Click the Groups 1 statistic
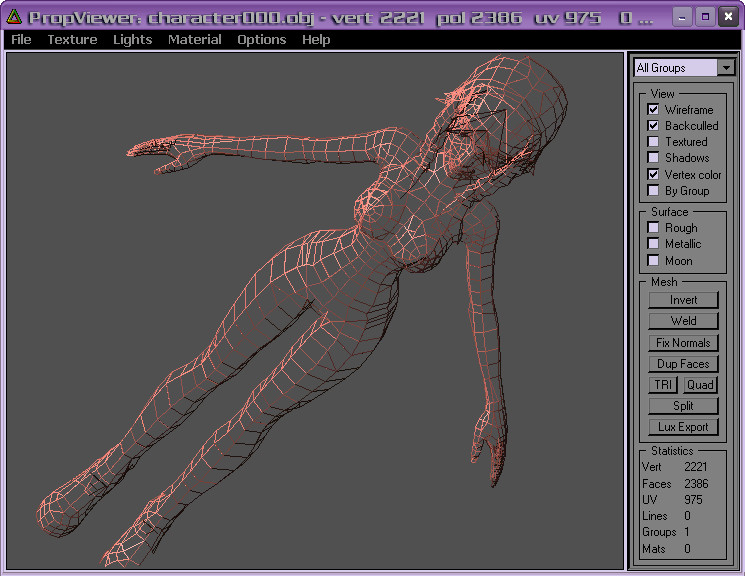 tap(666, 532)
